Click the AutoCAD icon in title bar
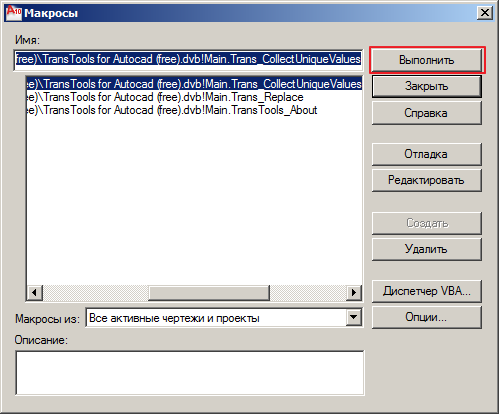 coord(14,13)
